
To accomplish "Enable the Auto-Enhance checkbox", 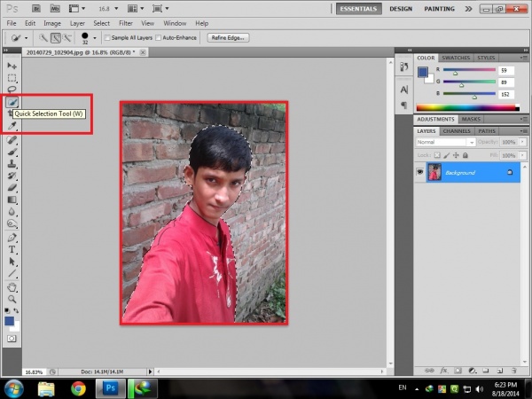I will point(159,38).
